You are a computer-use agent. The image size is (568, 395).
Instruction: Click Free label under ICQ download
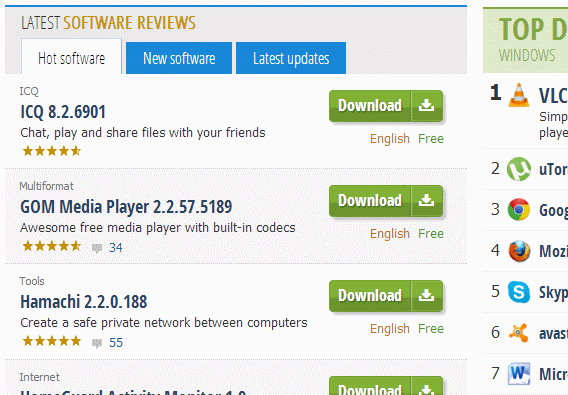(x=431, y=139)
